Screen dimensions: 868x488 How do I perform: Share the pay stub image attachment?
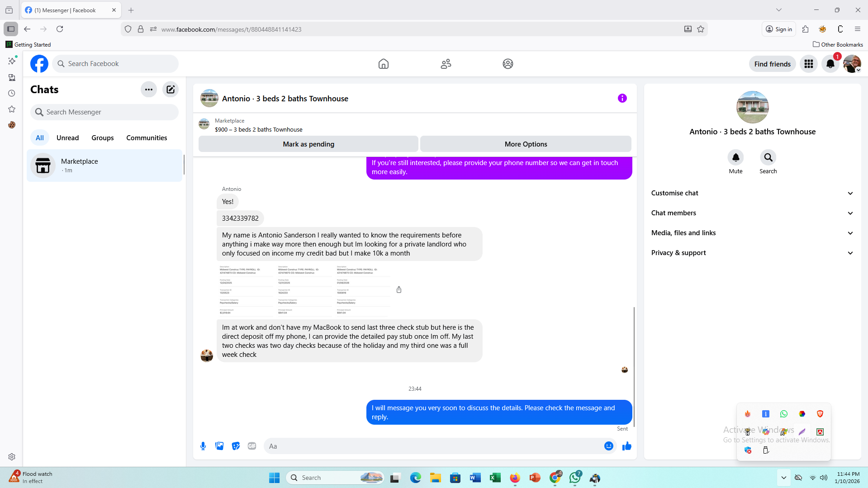pyautogui.click(x=399, y=289)
